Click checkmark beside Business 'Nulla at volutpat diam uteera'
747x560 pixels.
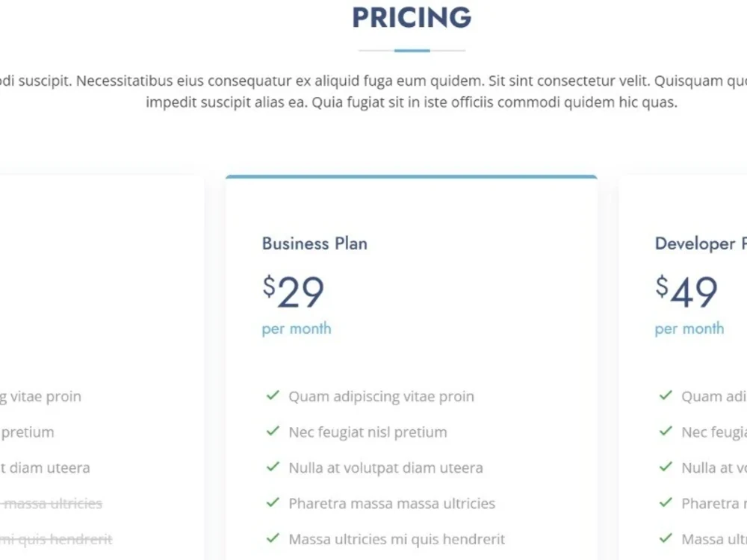(273, 467)
